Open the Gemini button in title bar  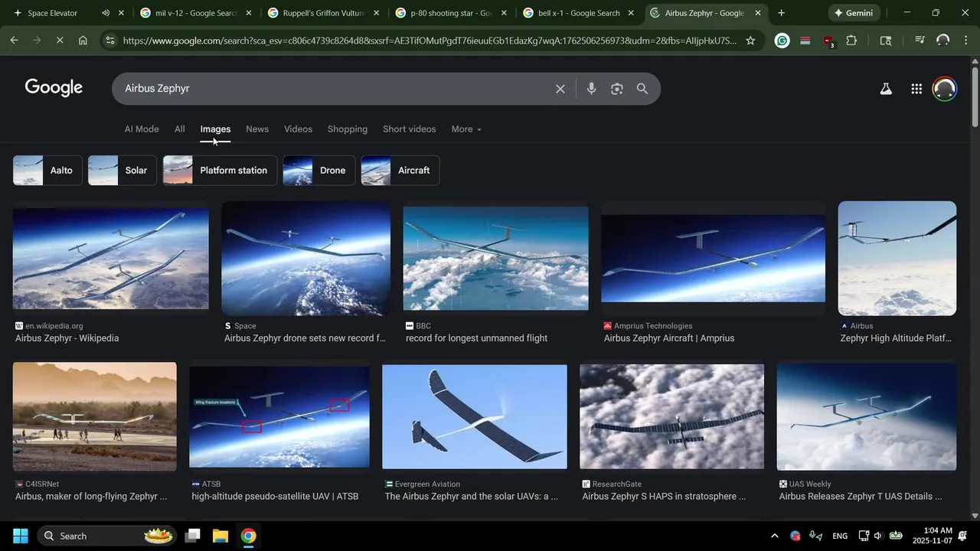(x=854, y=13)
